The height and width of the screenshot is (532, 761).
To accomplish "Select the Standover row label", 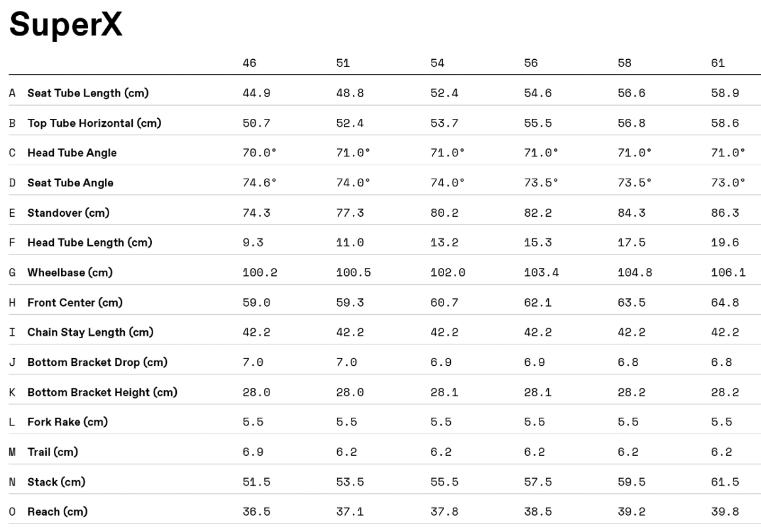I will pos(68,213).
